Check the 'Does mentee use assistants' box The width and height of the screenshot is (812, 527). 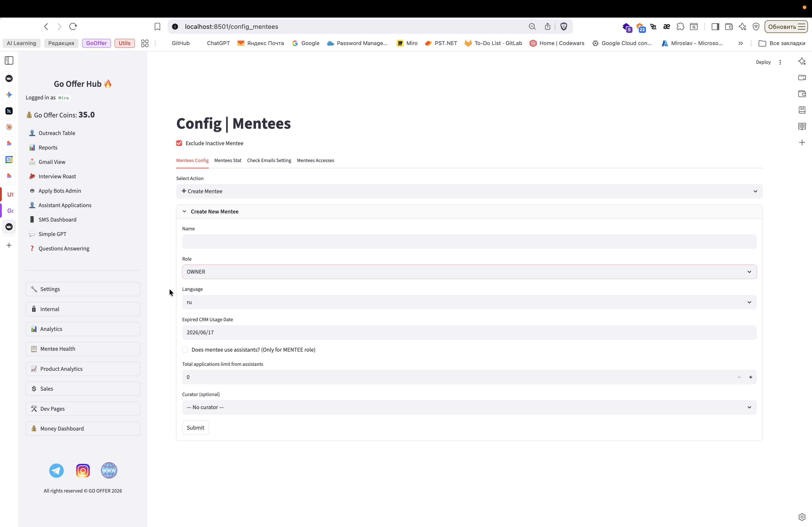pyautogui.click(x=185, y=350)
